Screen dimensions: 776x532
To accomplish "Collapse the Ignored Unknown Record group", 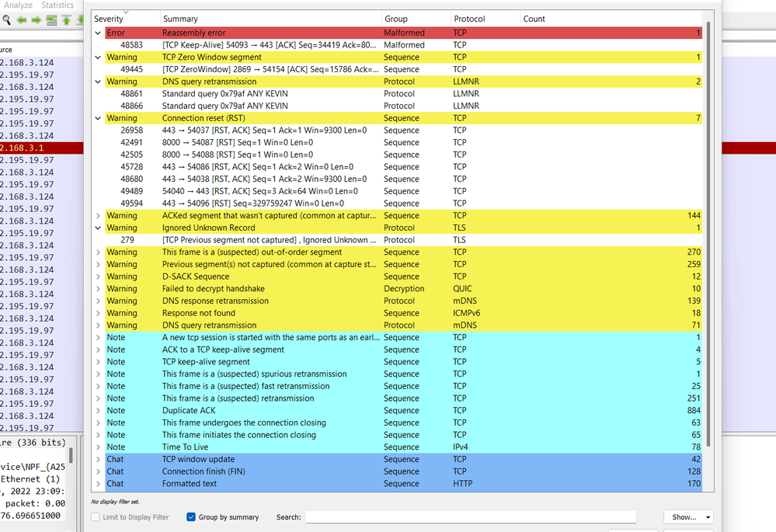I will tap(98, 228).
